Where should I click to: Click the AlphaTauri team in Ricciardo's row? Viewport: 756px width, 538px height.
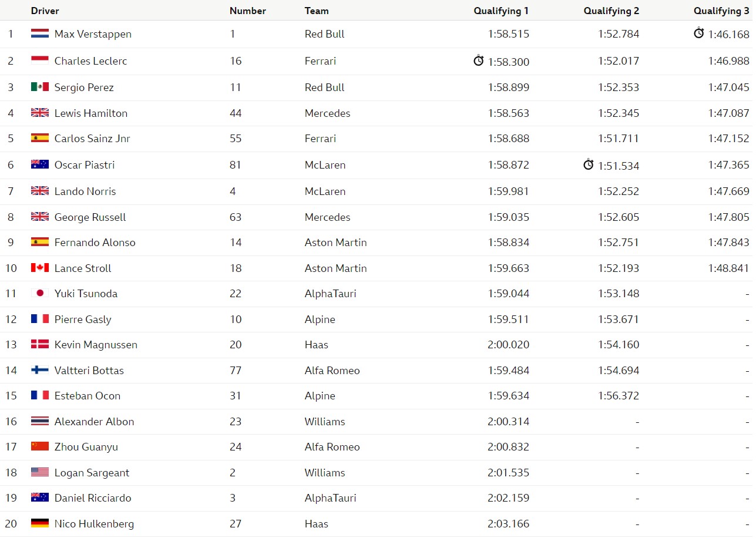pos(331,497)
